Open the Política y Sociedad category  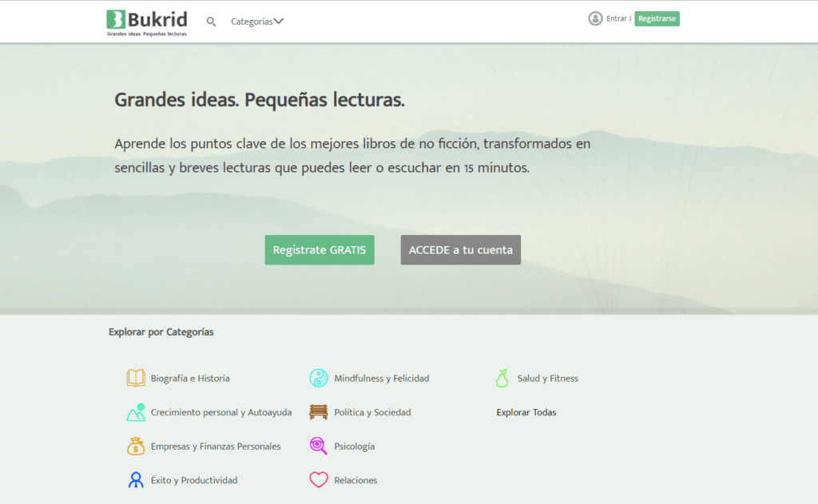(372, 412)
